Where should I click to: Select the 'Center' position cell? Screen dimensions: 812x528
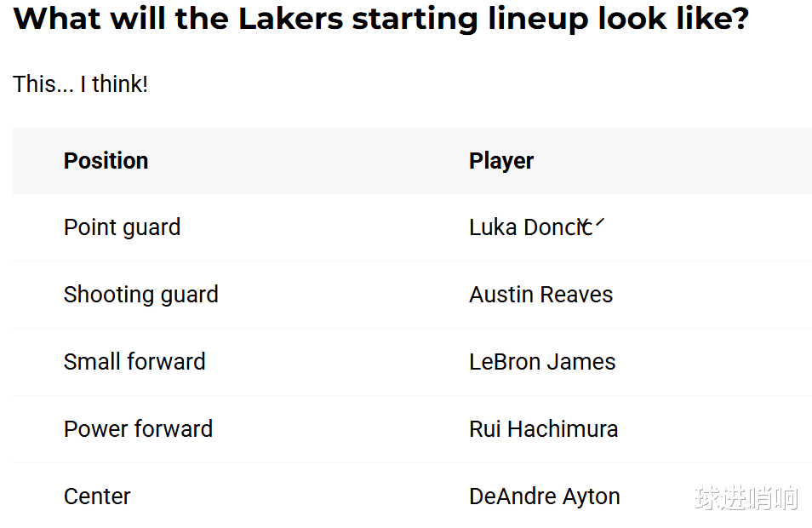point(97,496)
